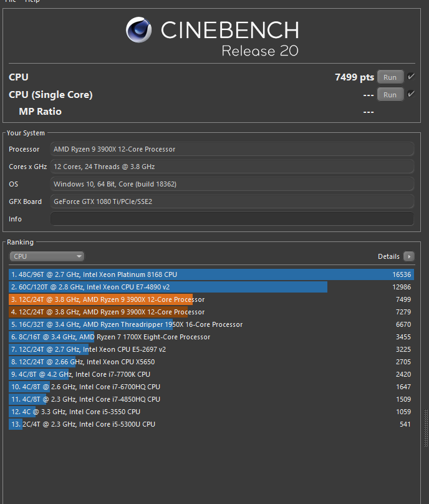This screenshot has height=504, width=429.
Task: Select the Intel Core i5-5300U ranking row
Action: [x=211, y=424]
